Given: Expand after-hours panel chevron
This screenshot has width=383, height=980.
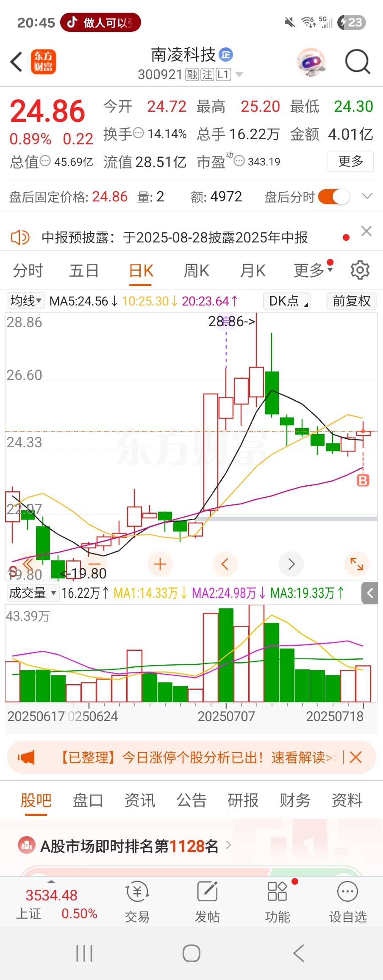Looking at the screenshot, I should [x=367, y=196].
